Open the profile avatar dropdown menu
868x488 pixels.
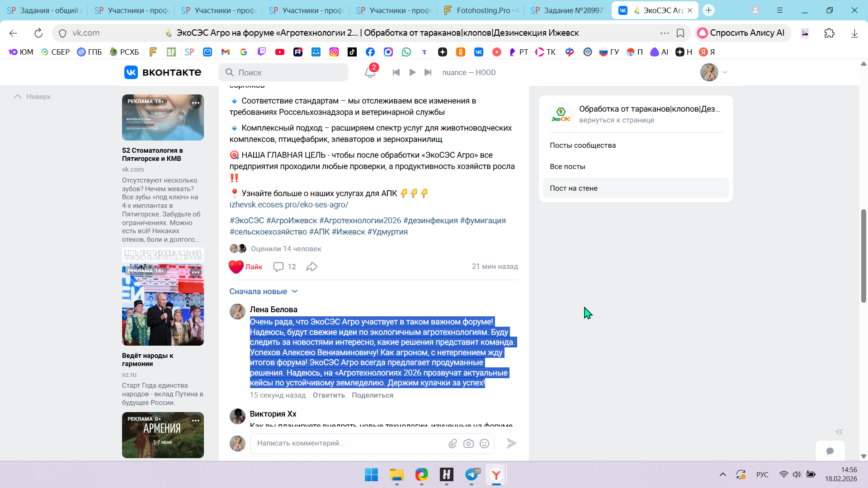tap(714, 72)
